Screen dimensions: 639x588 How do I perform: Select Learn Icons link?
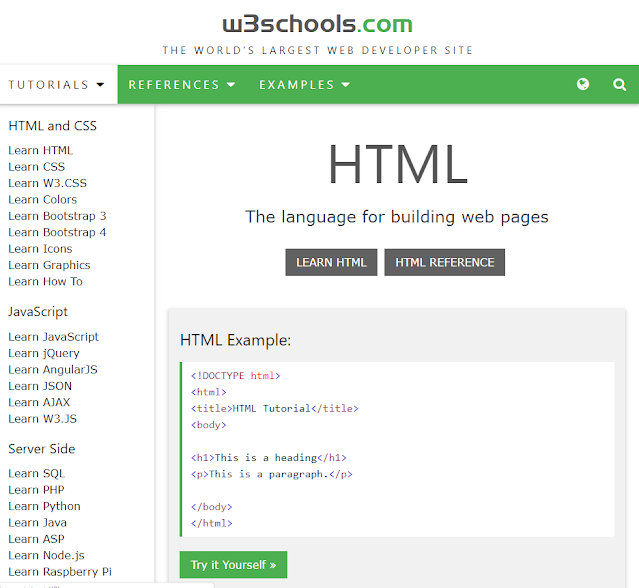[x=40, y=249]
